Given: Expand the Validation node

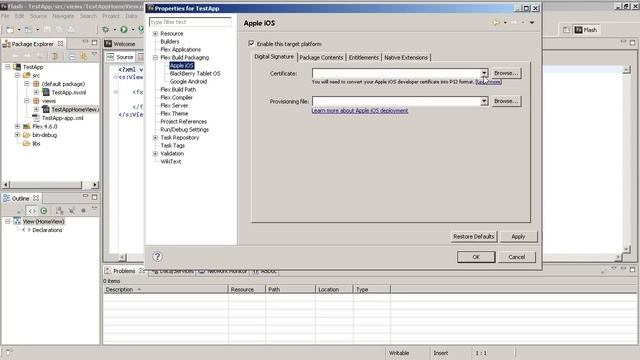Looking at the screenshot, I should (155, 153).
